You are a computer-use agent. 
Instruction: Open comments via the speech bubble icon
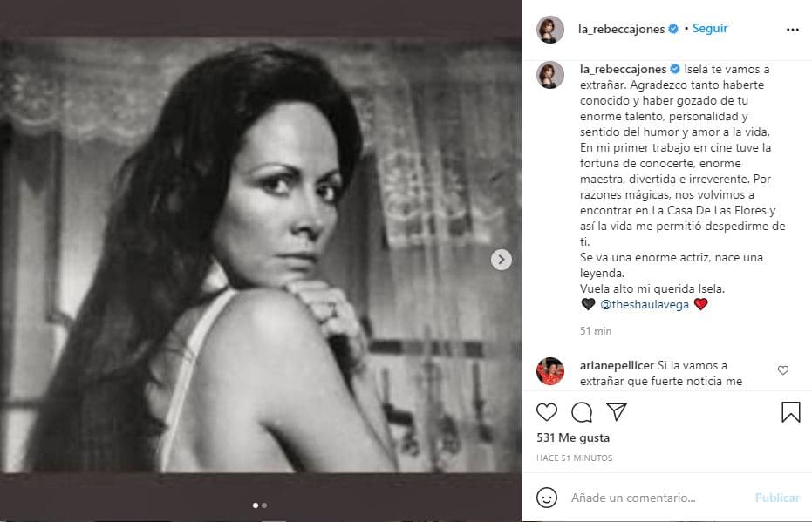(x=581, y=413)
